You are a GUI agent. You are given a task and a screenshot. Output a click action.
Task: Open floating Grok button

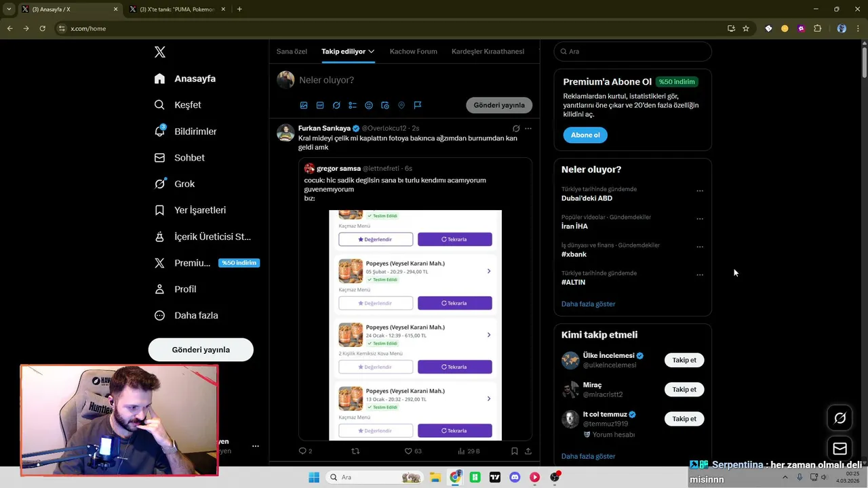click(x=840, y=418)
